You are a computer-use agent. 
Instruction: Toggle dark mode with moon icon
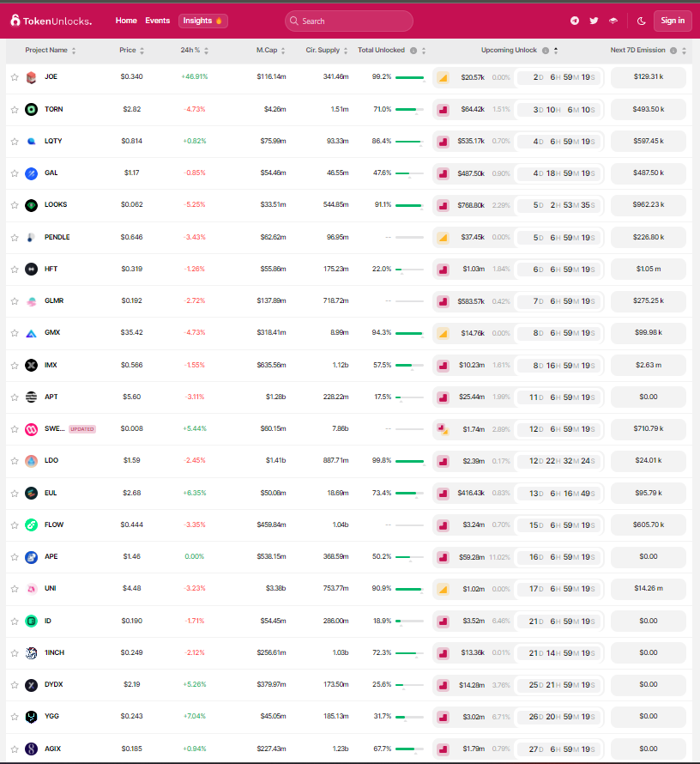[x=642, y=21]
